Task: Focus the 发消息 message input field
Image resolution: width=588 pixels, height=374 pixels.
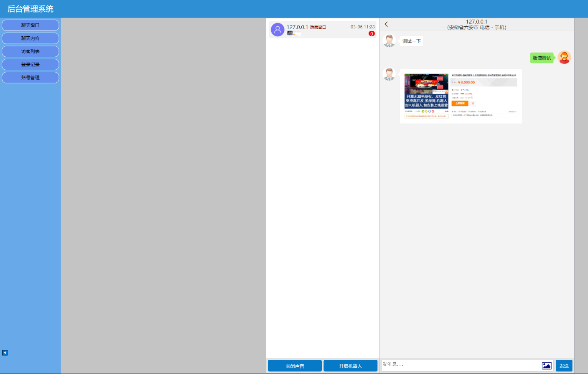Action: [461, 365]
